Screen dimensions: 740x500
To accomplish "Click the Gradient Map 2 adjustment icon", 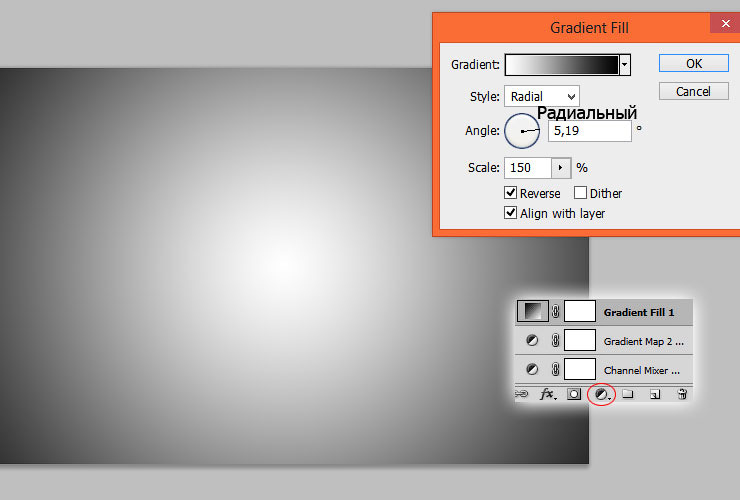I will click(532, 340).
